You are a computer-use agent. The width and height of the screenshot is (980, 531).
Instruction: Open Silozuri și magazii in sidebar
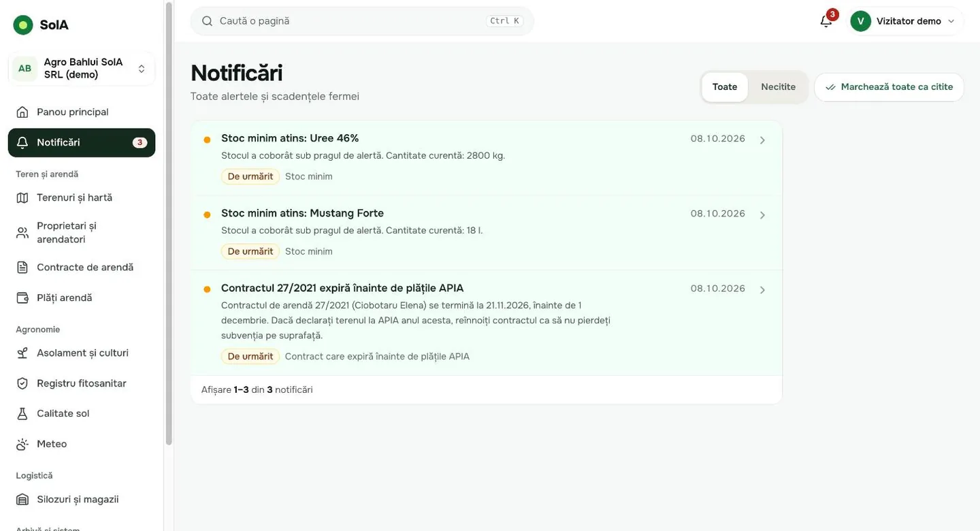pos(82,499)
